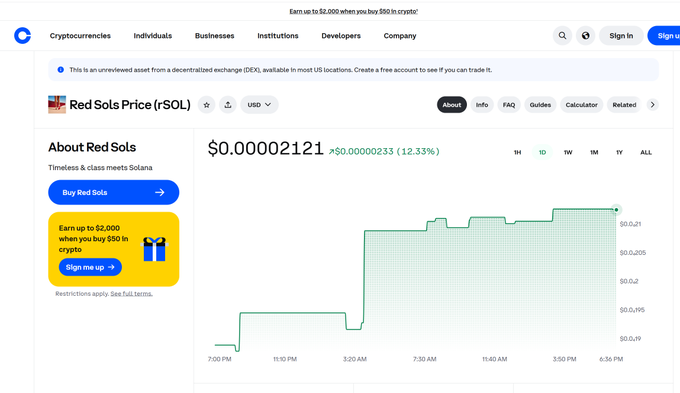The height and width of the screenshot is (393, 680).
Task: Click Buy Red Sols button
Action: point(114,192)
